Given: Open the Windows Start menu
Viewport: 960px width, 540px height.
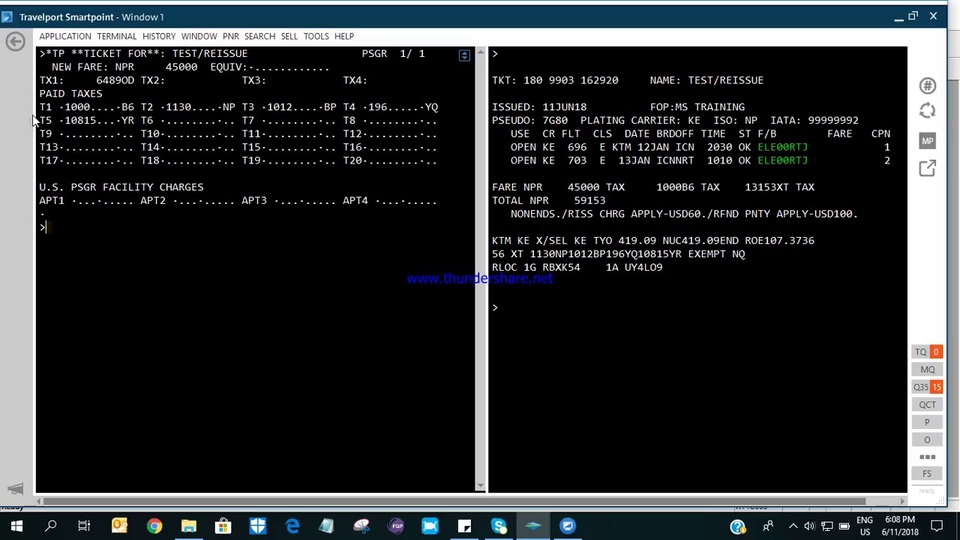Looking at the screenshot, I should click(17, 526).
